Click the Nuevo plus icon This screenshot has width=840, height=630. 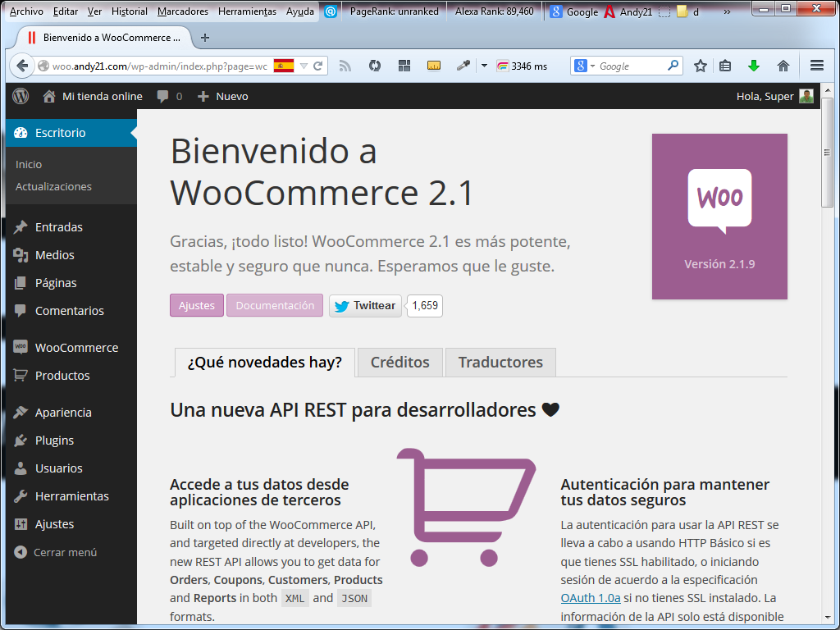pos(203,97)
